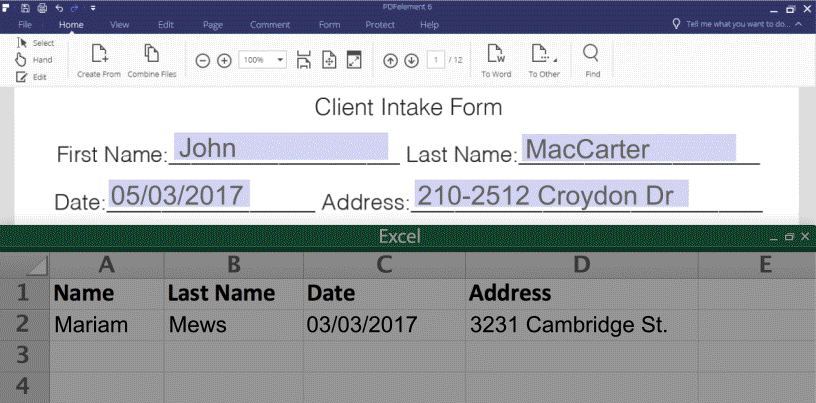Select column A header in Excel

[x=107, y=265]
